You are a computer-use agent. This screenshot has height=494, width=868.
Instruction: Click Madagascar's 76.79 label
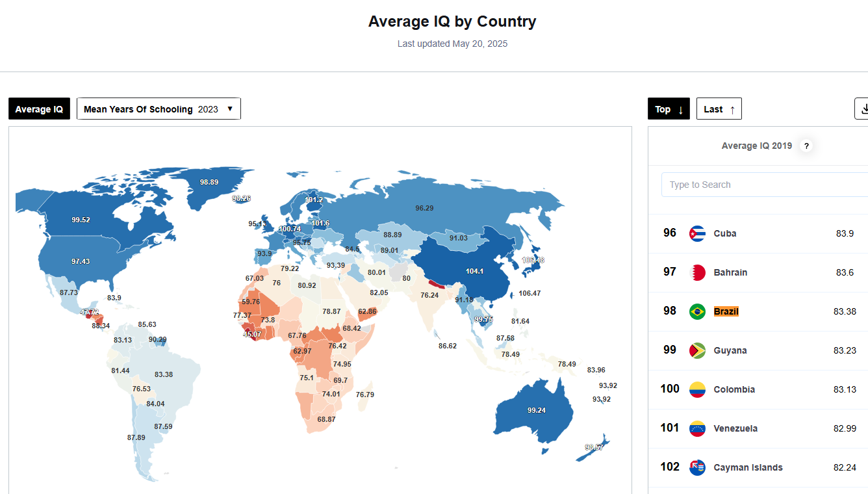[x=365, y=395]
